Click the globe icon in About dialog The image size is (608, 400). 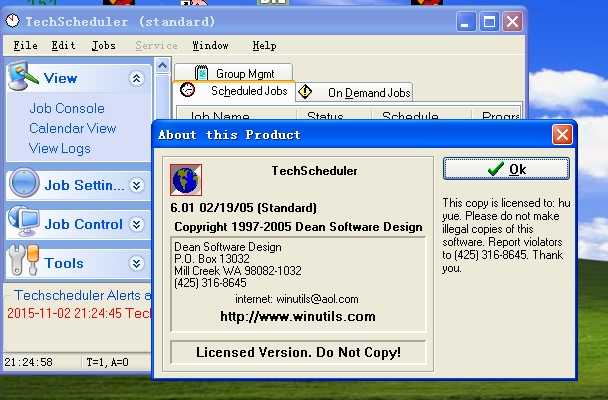186,179
